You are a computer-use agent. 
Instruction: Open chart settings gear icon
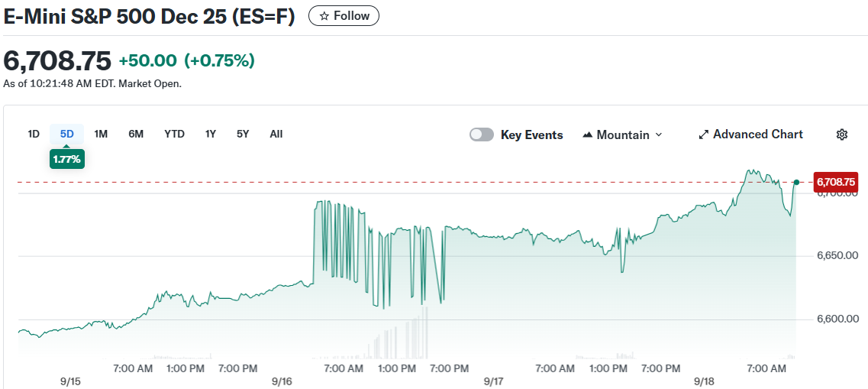[842, 135]
